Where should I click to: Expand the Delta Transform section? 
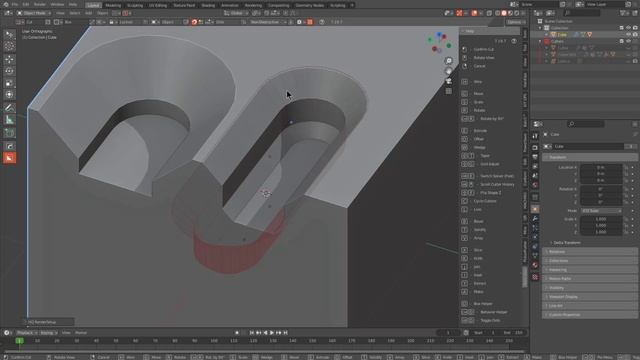coord(567,243)
